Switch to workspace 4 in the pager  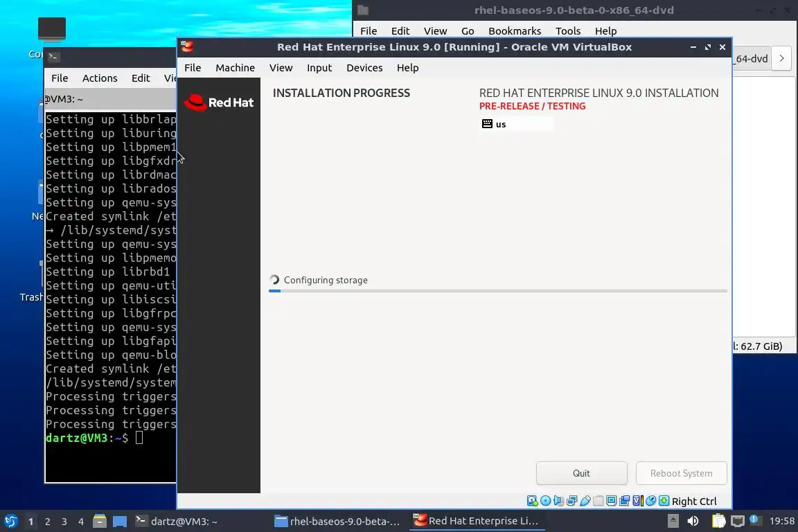point(81,522)
